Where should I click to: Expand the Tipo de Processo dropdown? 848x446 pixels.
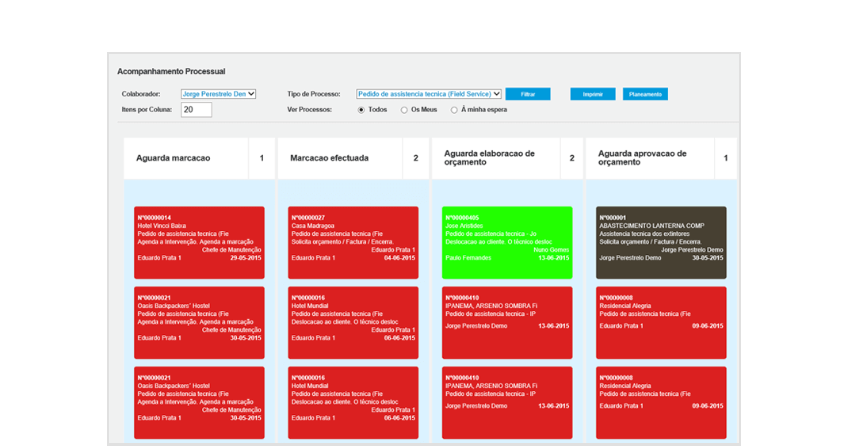[x=428, y=94]
